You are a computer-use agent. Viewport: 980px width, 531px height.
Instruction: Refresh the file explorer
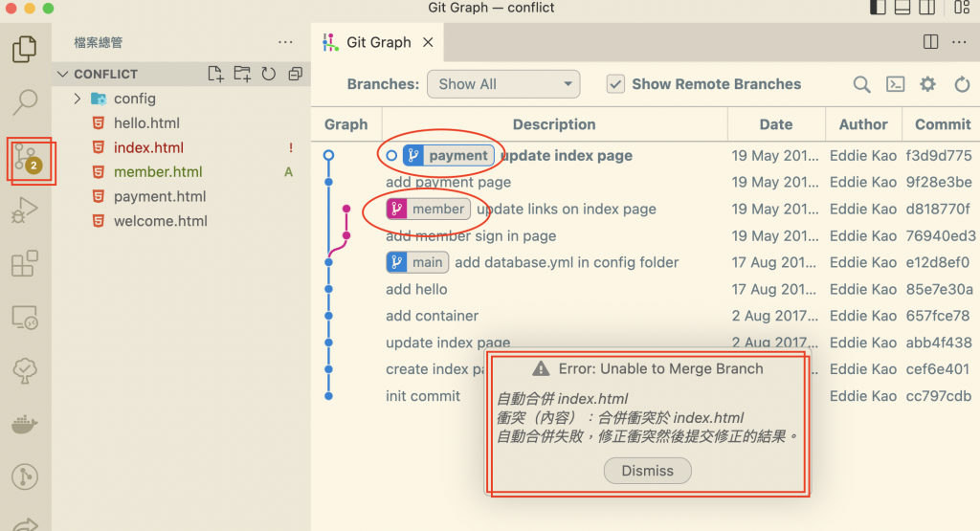pos(269,74)
